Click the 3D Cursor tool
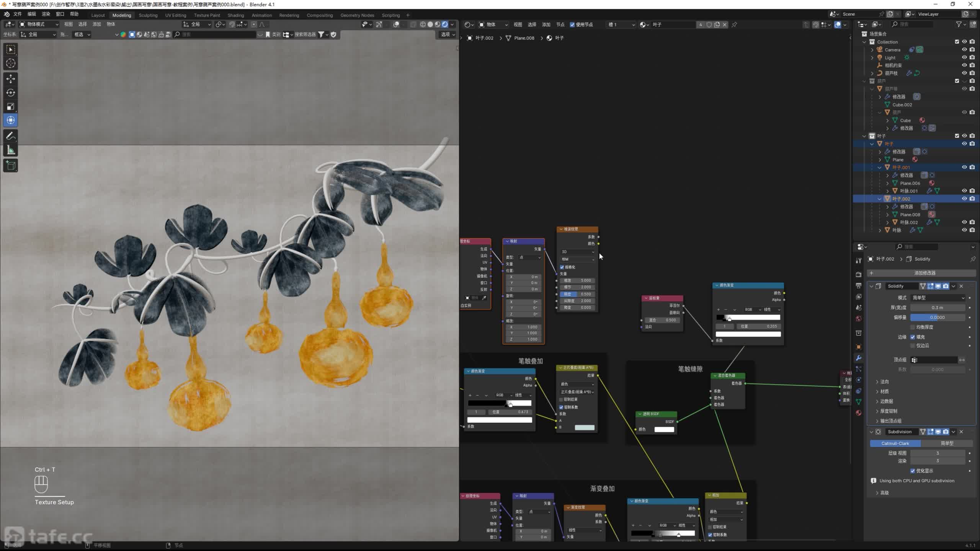Viewport: 980px width, 551px height. tap(11, 63)
